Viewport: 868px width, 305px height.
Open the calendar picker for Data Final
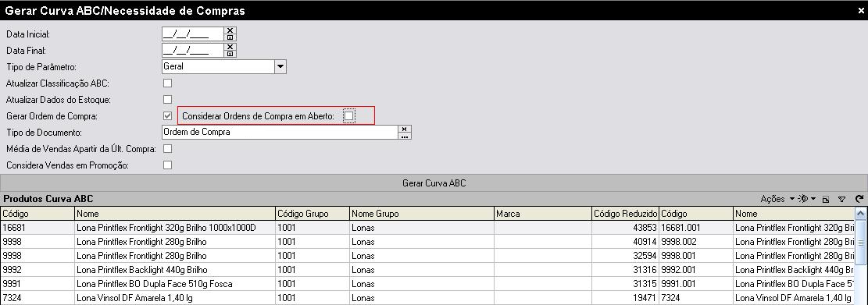click(x=230, y=54)
